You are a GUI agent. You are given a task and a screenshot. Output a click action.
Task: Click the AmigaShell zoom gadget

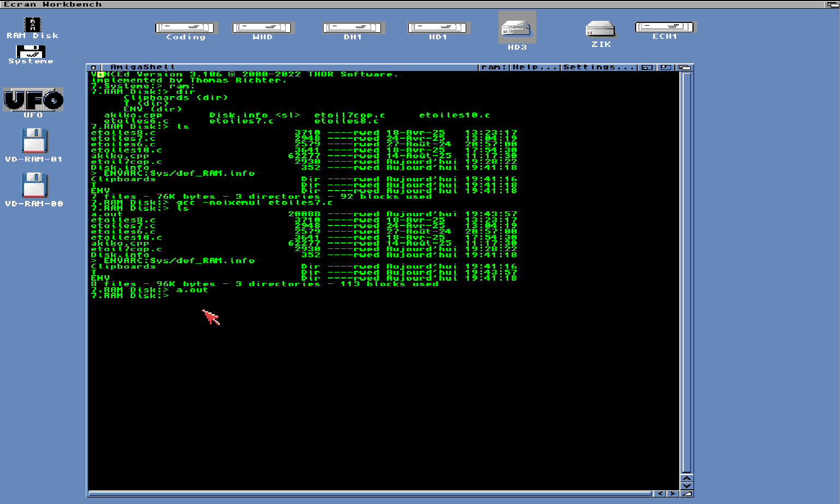[666, 68]
